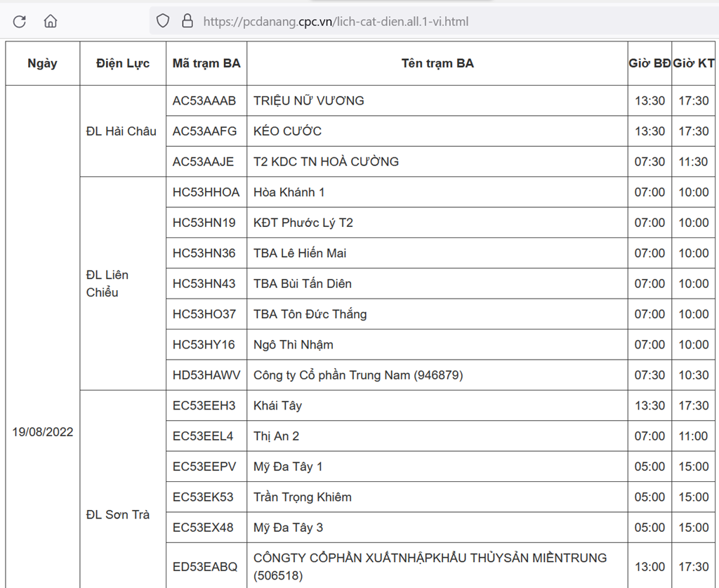
Task: Select station name 'T2 KDC TN HOÀ CƯỜNG'
Action: point(326,162)
